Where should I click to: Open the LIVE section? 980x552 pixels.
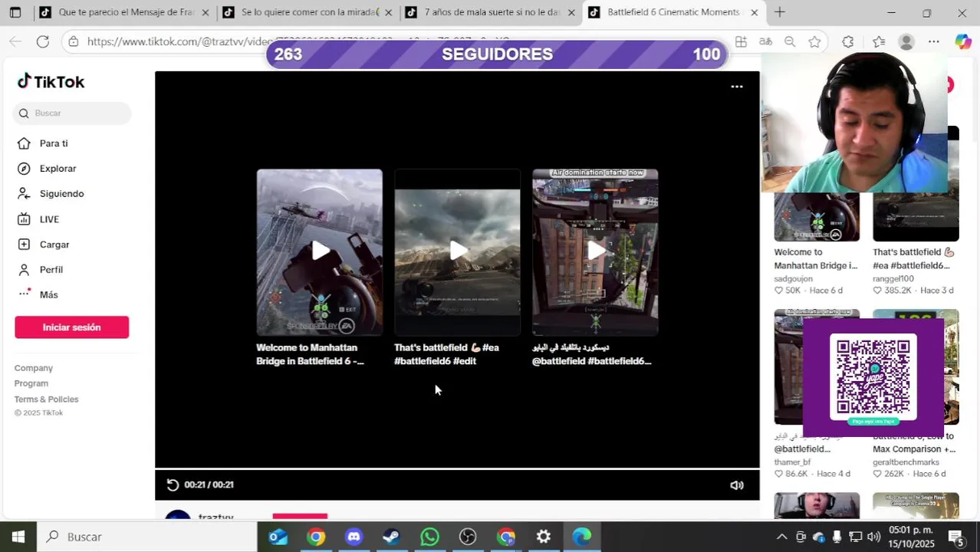(49, 219)
